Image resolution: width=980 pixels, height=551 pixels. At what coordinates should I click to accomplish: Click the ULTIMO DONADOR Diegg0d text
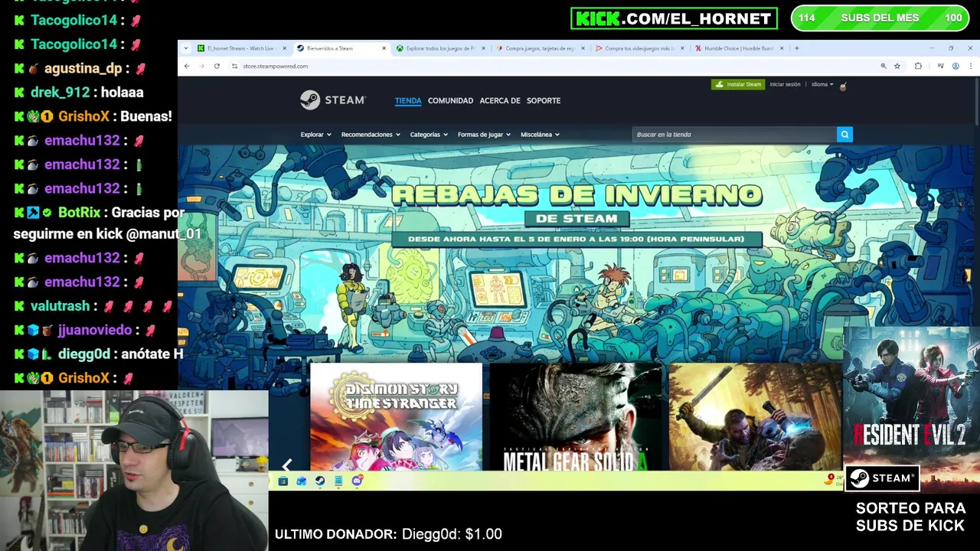tap(388, 534)
